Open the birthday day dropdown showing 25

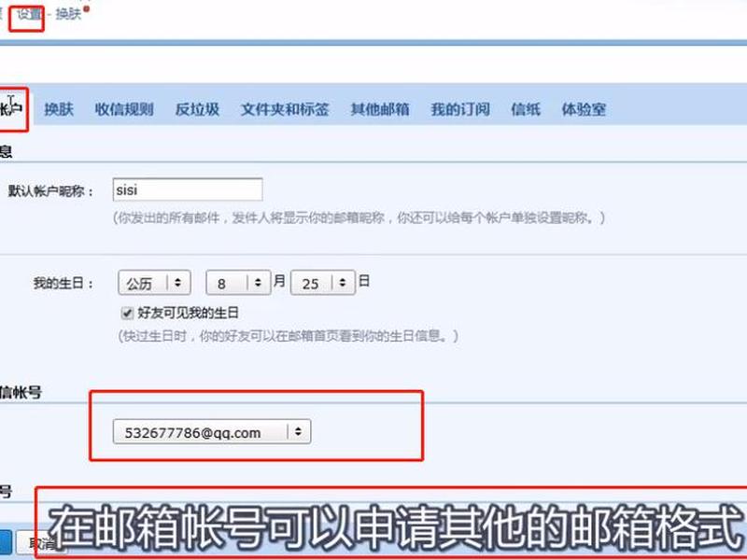pyautogui.click(x=323, y=283)
